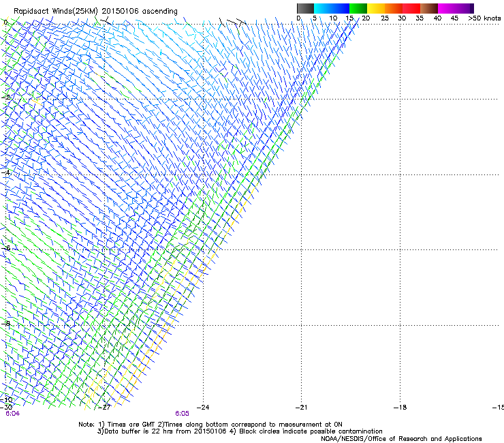Image resolution: width=504 pixels, height=443 pixels.
Task: Click the yellow 20-25 knots legend swatch
Action: click(x=376, y=8)
